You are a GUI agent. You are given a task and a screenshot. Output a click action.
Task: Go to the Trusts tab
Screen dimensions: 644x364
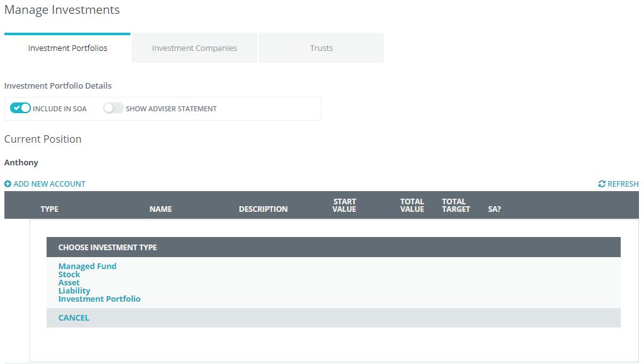click(x=321, y=48)
